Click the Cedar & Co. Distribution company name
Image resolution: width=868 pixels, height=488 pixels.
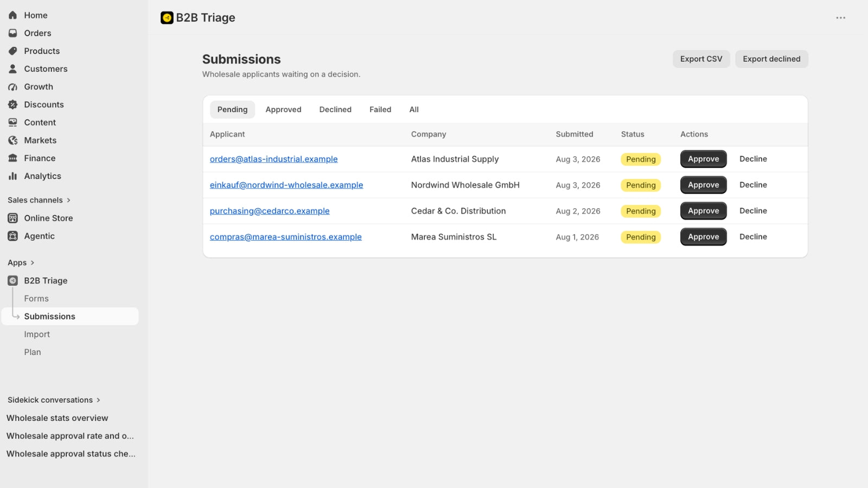click(458, 211)
